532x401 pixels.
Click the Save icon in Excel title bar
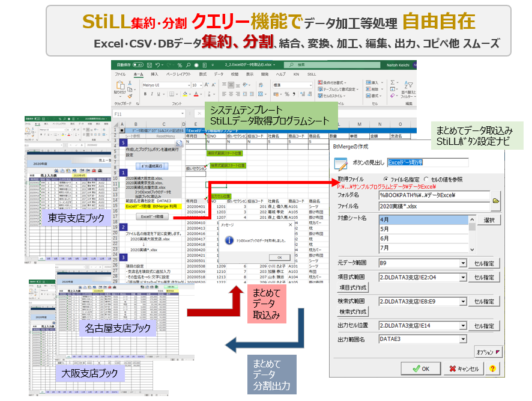pyautogui.click(x=150, y=65)
